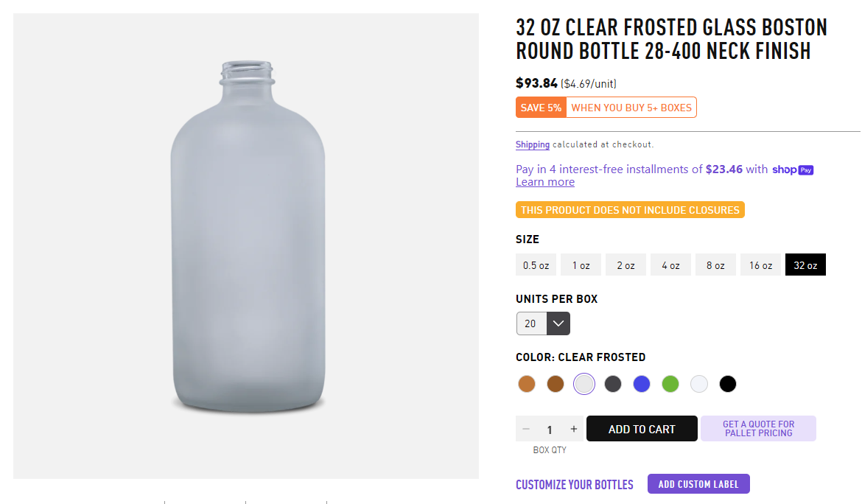Select the light amber color swatch

point(527,384)
